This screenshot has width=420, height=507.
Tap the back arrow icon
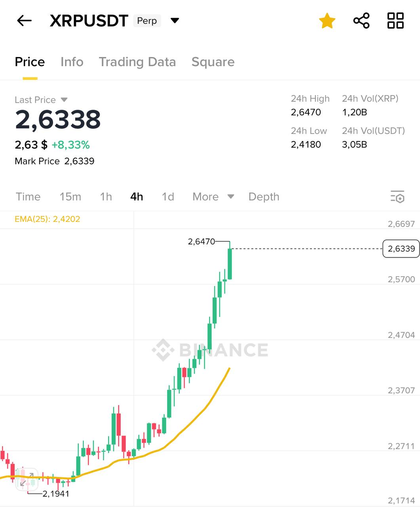[24, 21]
